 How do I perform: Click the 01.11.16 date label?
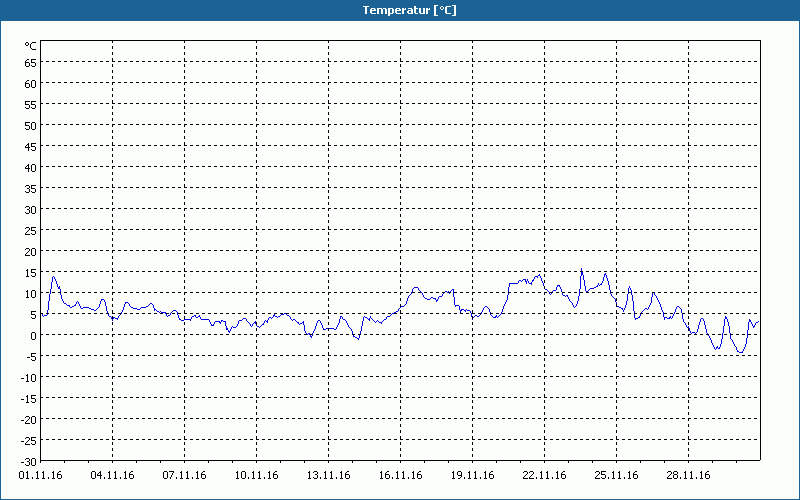click(40, 476)
